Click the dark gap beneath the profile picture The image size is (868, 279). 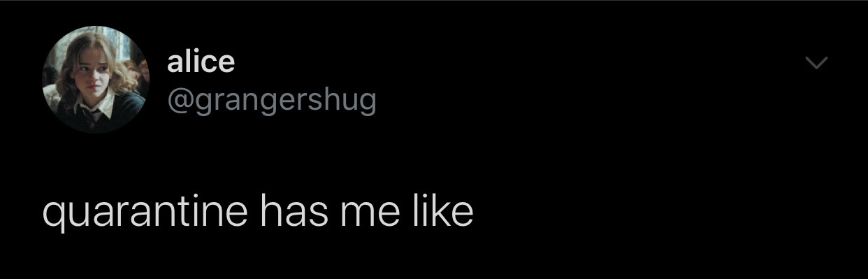[x=94, y=161]
